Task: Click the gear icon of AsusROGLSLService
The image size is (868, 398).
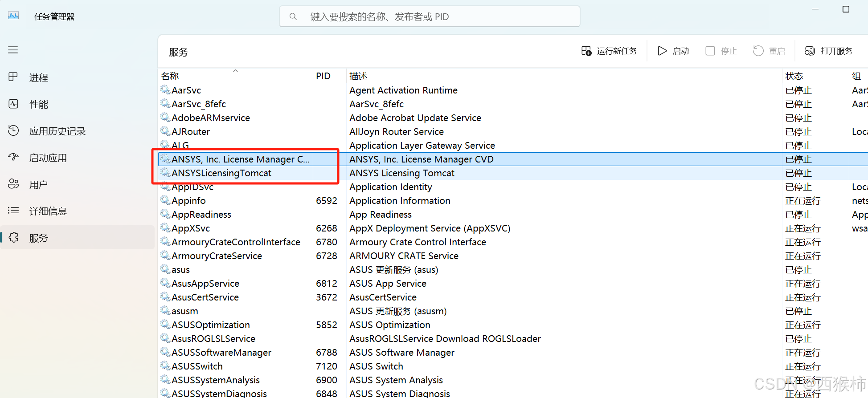Action: 165,338
